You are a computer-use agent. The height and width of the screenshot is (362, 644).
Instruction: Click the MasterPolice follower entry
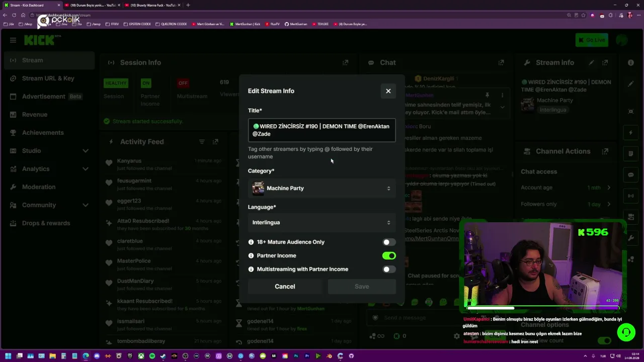click(164, 265)
